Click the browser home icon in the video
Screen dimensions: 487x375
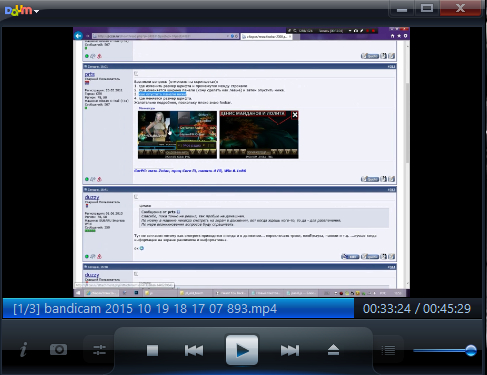pyautogui.click(x=392, y=36)
